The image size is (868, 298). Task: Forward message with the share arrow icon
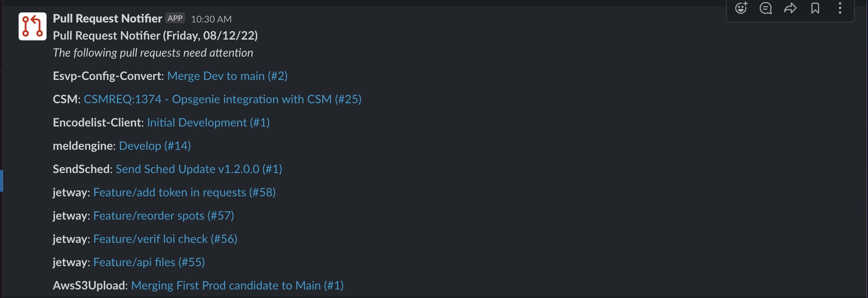(x=790, y=8)
